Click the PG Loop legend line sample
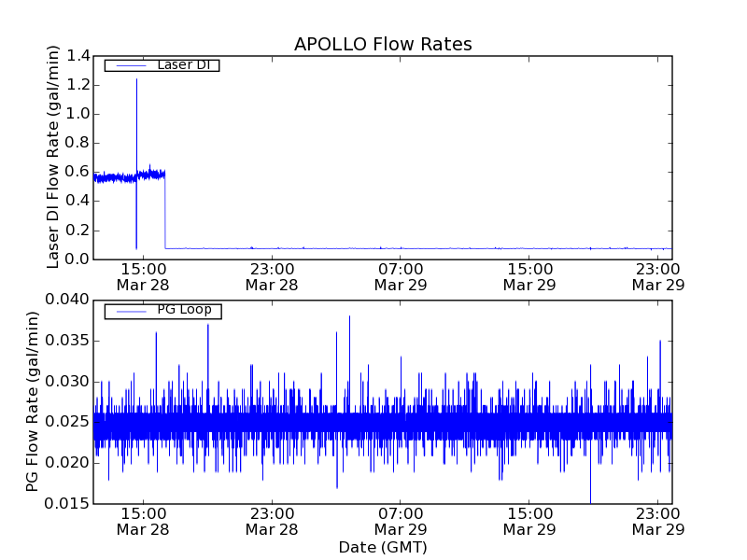This screenshot has height=560, width=747. [132, 312]
